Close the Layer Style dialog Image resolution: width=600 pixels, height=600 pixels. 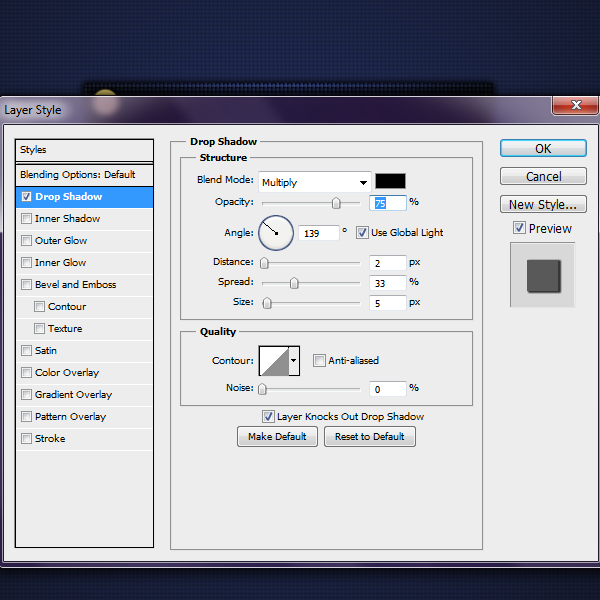(x=575, y=105)
